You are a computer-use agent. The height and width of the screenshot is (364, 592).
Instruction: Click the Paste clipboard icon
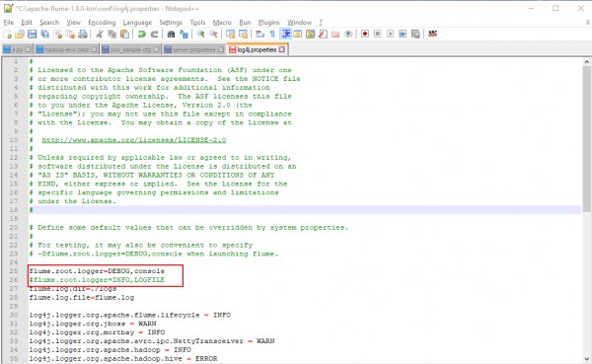pyautogui.click(x=124, y=35)
